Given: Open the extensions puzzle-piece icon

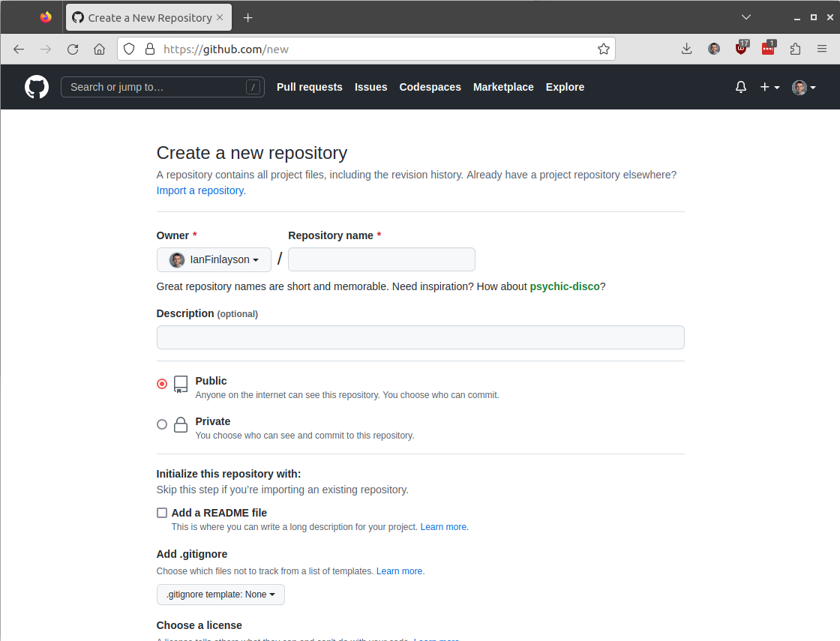Looking at the screenshot, I should [796, 49].
